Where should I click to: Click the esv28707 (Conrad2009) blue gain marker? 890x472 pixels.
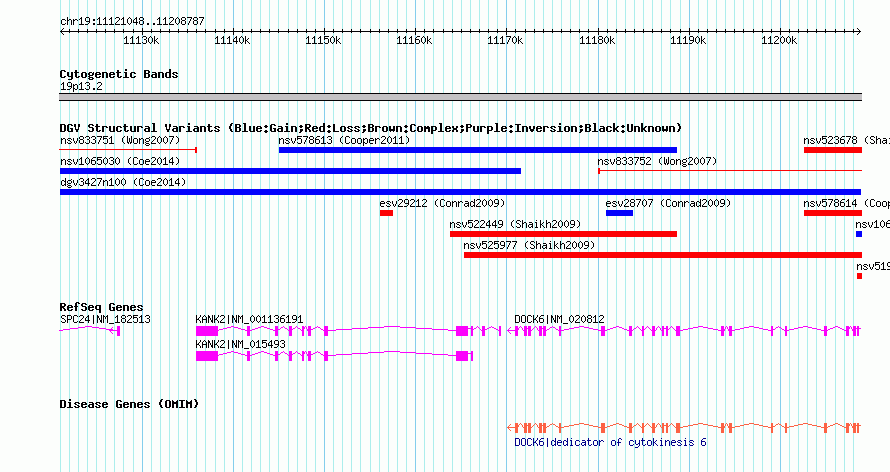coord(619,213)
